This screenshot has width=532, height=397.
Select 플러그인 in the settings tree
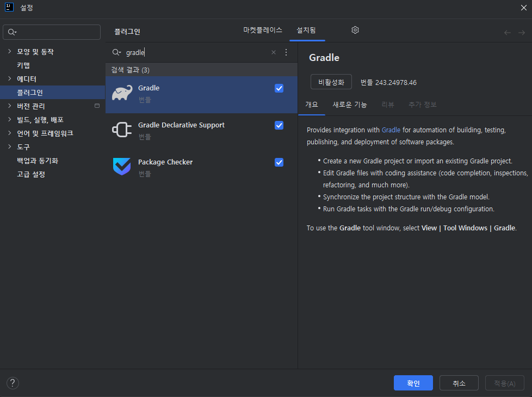click(53, 93)
